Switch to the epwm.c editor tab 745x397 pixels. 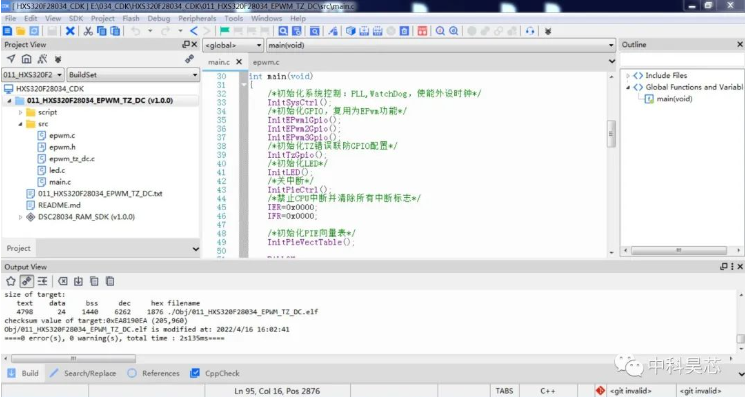tap(266, 62)
